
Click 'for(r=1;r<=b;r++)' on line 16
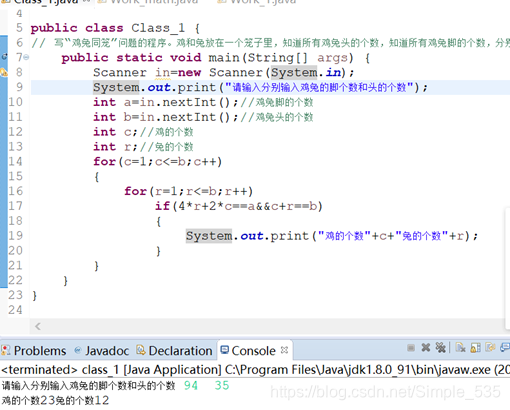[189, 191]
